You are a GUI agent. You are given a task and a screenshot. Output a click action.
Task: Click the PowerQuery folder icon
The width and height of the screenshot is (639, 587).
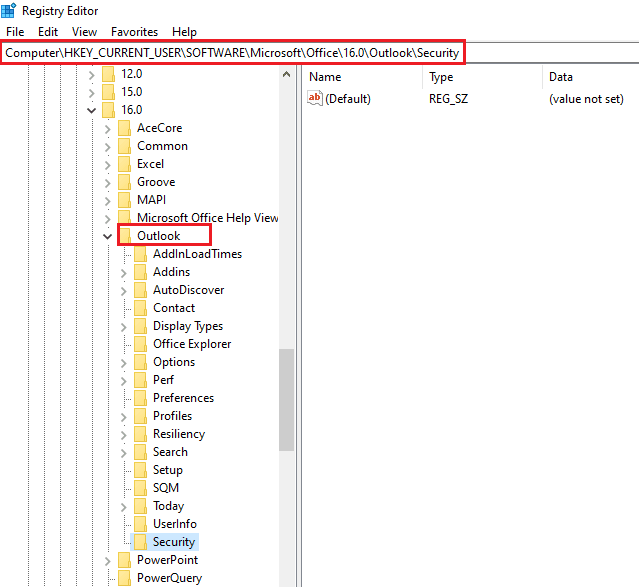pyautogui.click(x=124, y=578)
